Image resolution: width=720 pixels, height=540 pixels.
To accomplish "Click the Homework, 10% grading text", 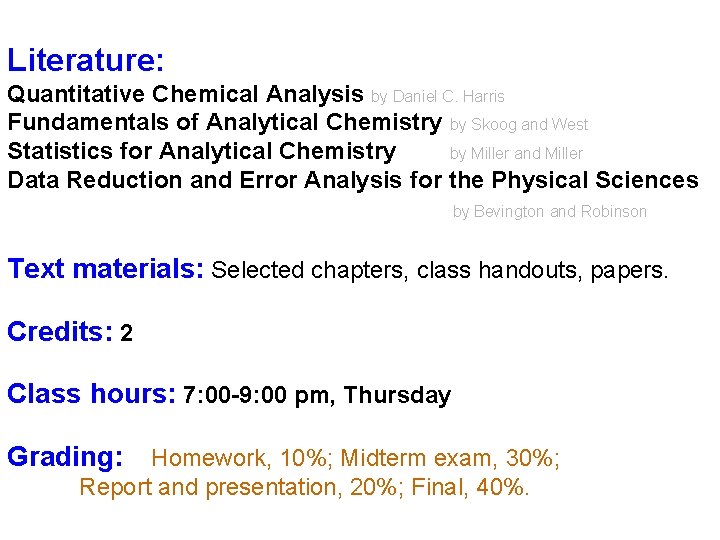I will pyautogui.click(x=239, y=458).
